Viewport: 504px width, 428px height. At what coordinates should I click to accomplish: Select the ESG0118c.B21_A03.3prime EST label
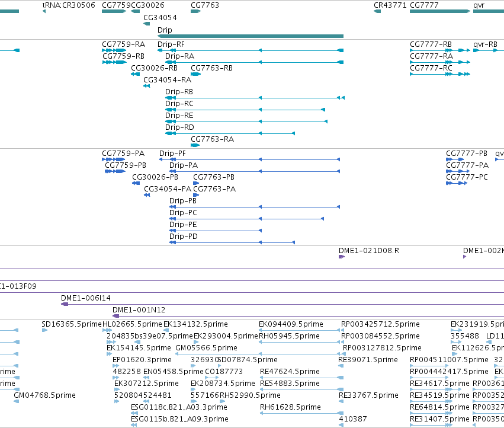[x=179, y=407]
